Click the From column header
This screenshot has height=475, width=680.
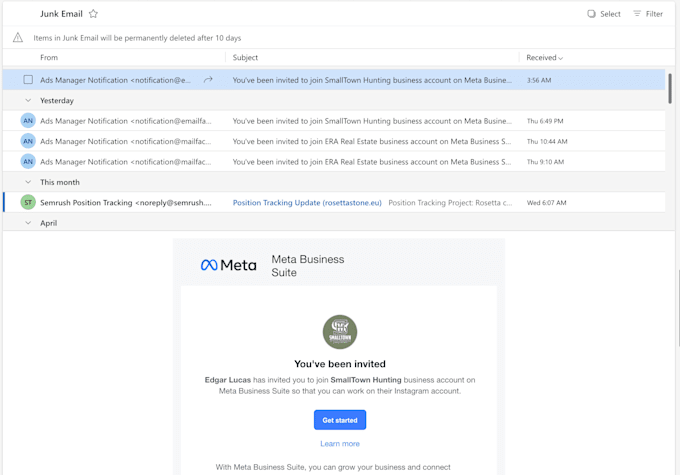(49, 58)
